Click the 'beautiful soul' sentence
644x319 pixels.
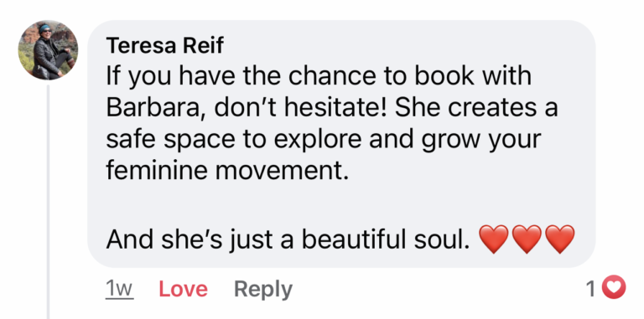288,239
